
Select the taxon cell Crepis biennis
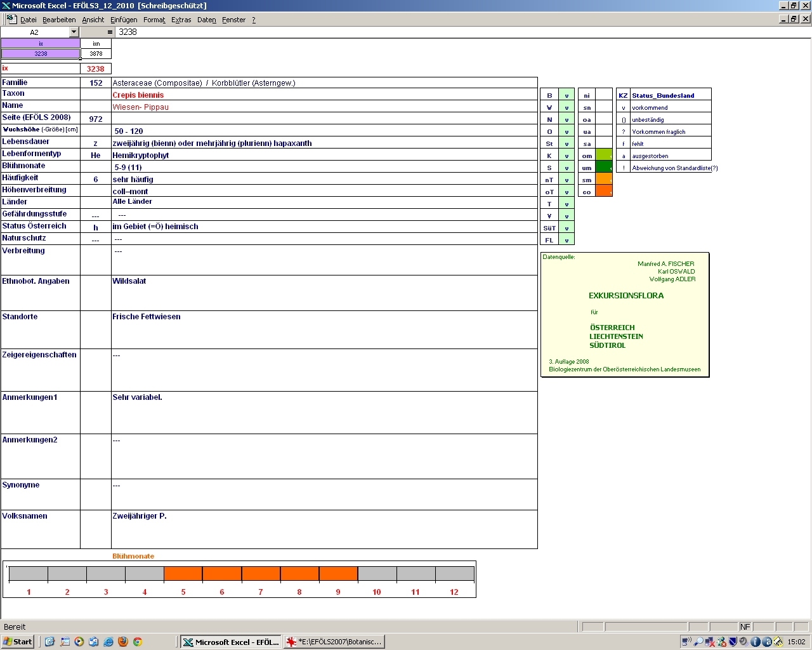(x=324, y=95)
